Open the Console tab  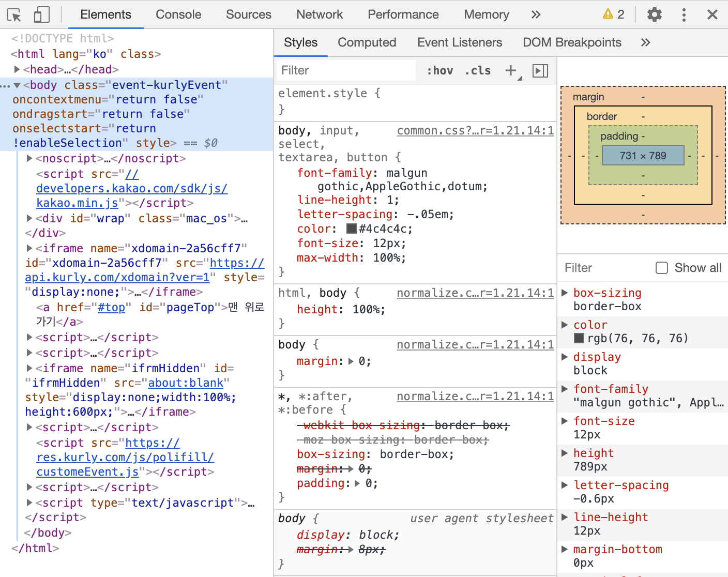pyautogui.click(x=178, y=14)
